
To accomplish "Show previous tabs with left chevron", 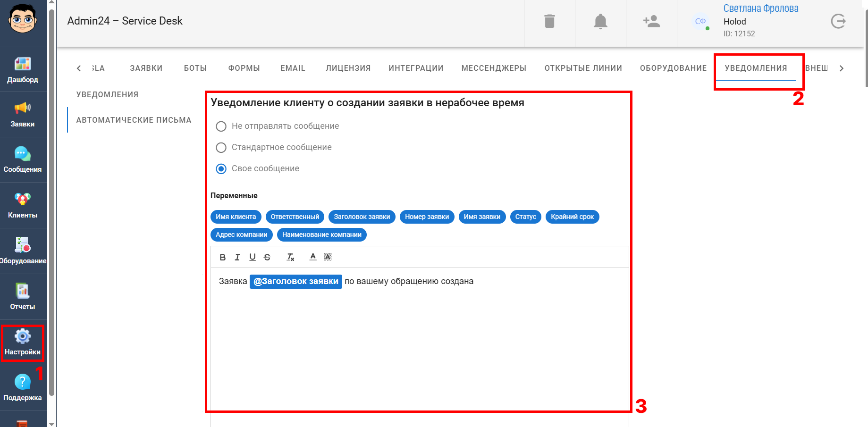I will 79,68.
